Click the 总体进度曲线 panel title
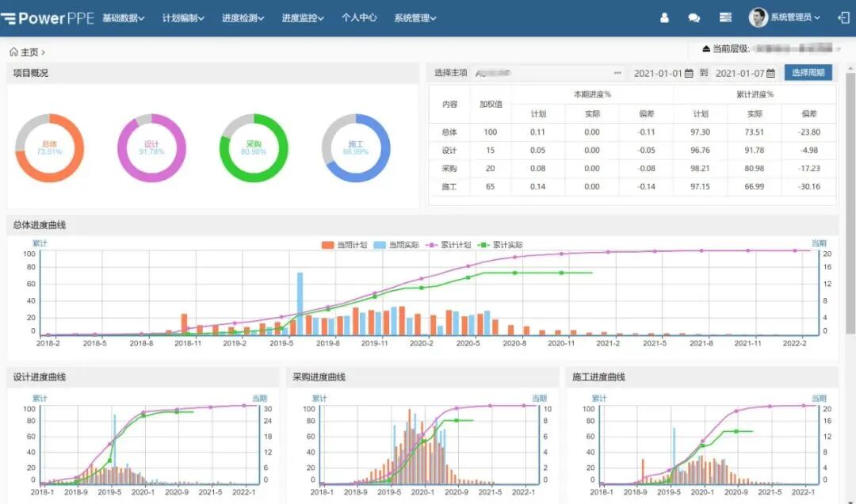Screen dimensions: 856x504 [x=40, y=225]
